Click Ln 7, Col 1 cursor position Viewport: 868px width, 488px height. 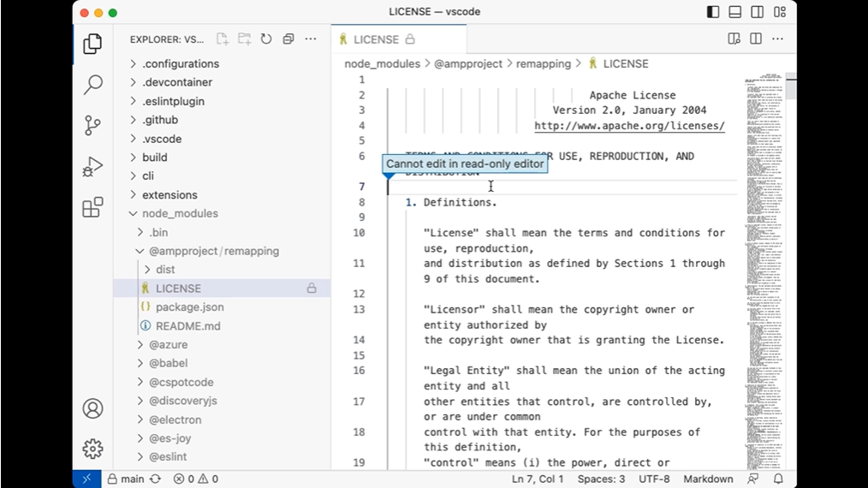pyautogui.click(x=538, y=479)
